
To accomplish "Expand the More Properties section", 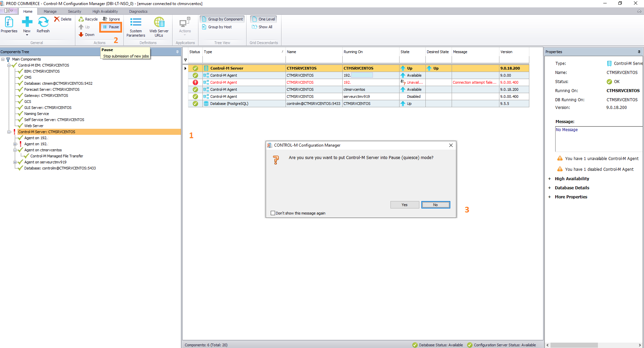I will click(x=550, y=197).
